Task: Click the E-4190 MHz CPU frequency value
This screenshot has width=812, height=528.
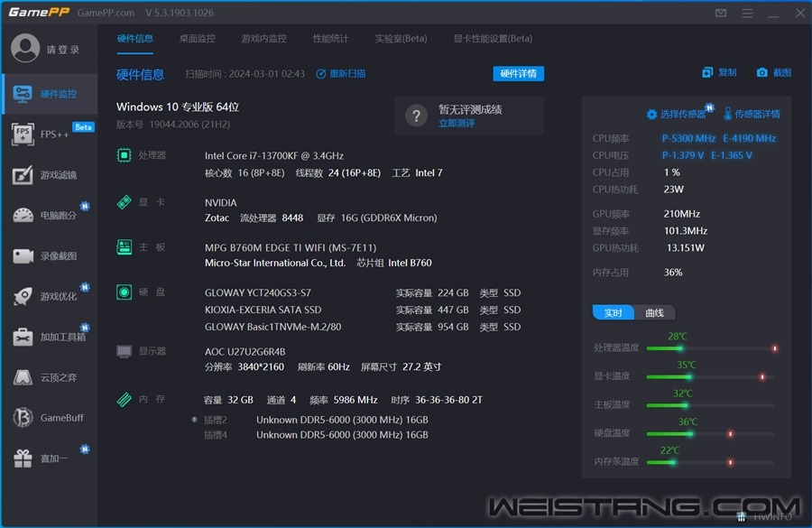Action: pos(750,138)
